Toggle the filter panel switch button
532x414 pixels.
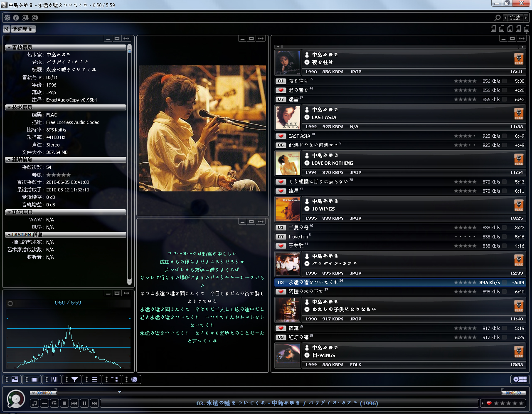tap(71, 379)
